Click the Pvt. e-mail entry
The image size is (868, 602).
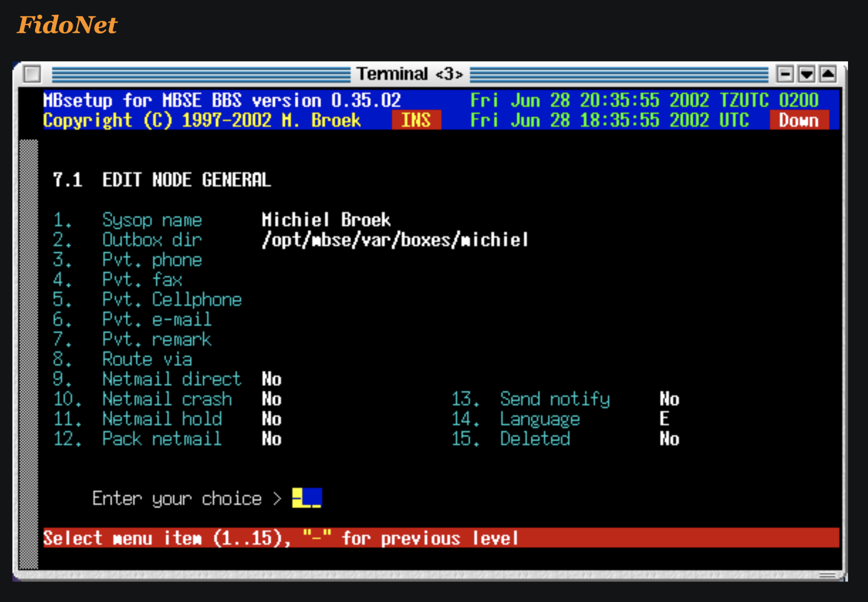pos(157,320)
